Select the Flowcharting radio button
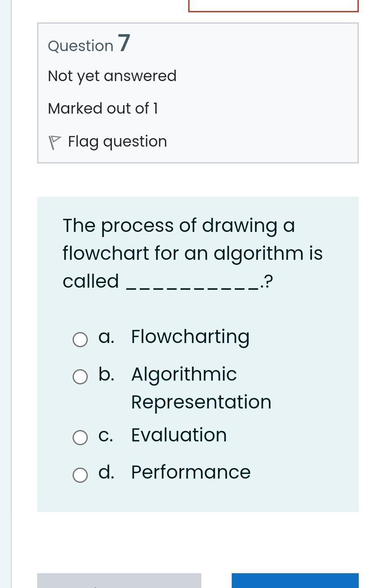The height and width of the screenshot is (588, 371). tap(80, 340)
